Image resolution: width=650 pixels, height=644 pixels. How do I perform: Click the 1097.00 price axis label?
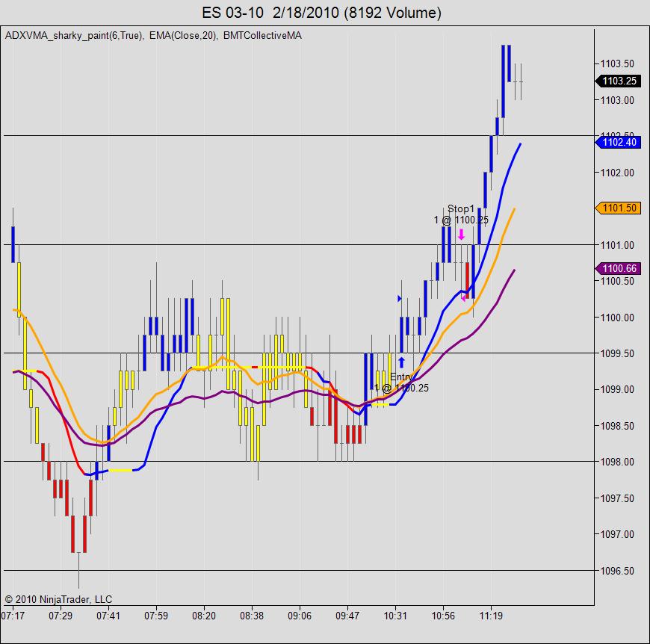tap(617, 534)
